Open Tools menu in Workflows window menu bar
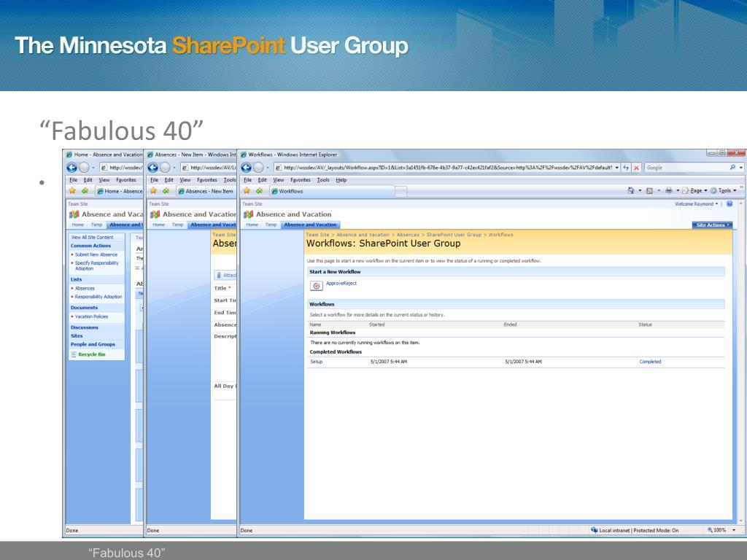This screenshot has width=747, height=560. point(323,180)
